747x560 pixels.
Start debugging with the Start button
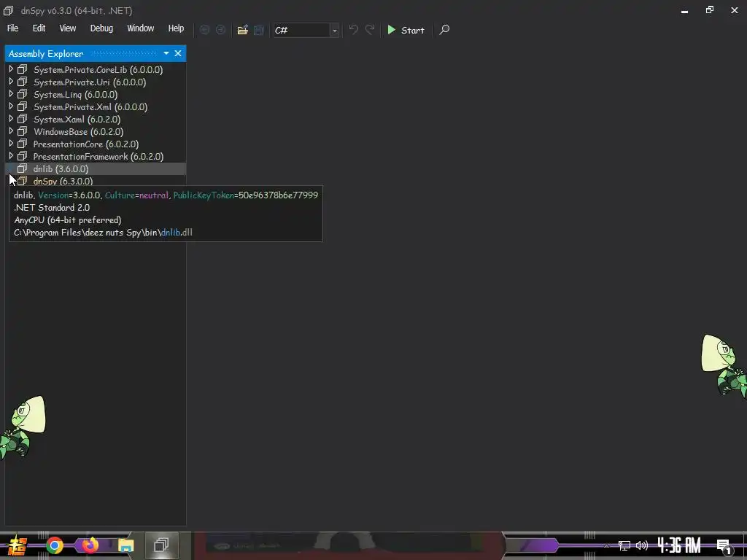[x=406, y=30]
